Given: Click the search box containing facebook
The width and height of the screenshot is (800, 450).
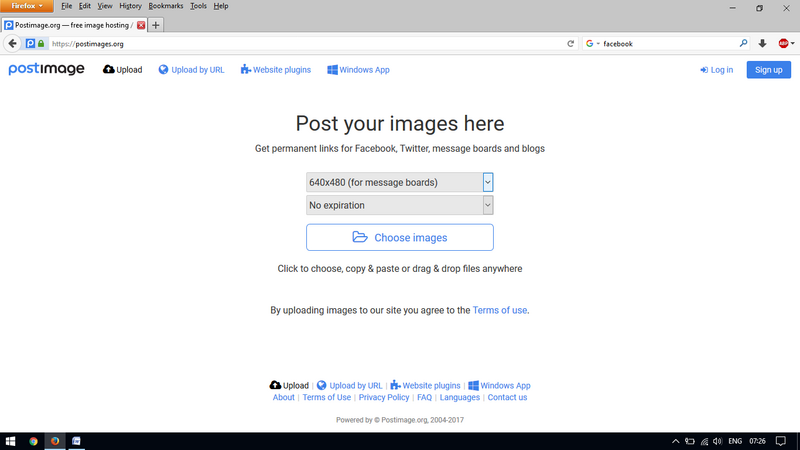Looking at the screenshot, I should 668,44.
